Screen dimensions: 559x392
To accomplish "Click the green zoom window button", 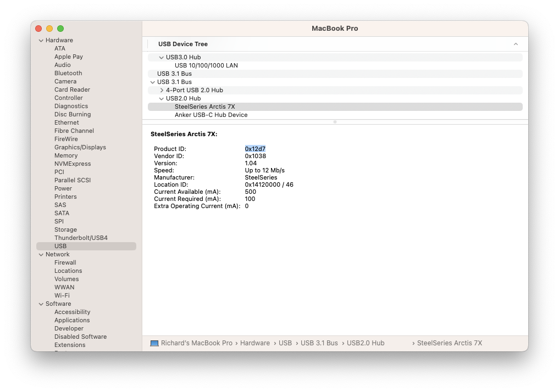I will click(60, 29).
